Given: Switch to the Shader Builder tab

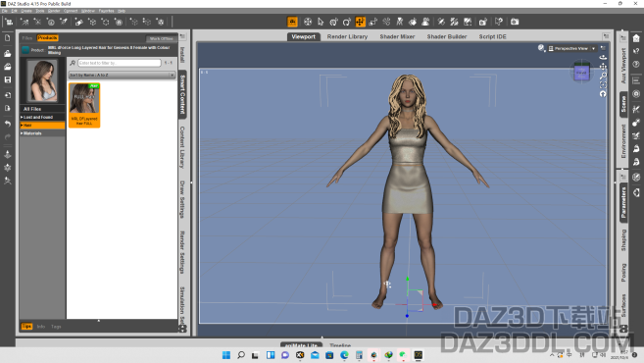Looking at the screenshot, I should coord(447,36).
